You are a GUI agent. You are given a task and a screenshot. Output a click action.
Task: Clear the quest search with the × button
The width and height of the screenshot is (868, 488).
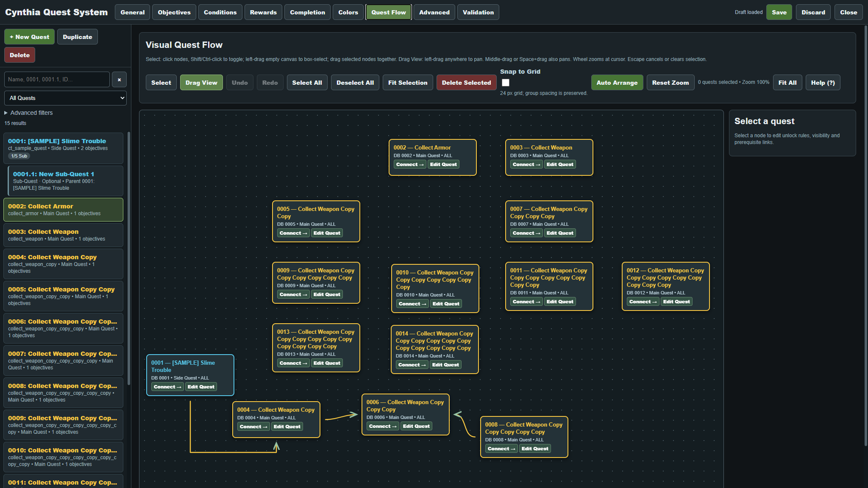tap(119, 80)
